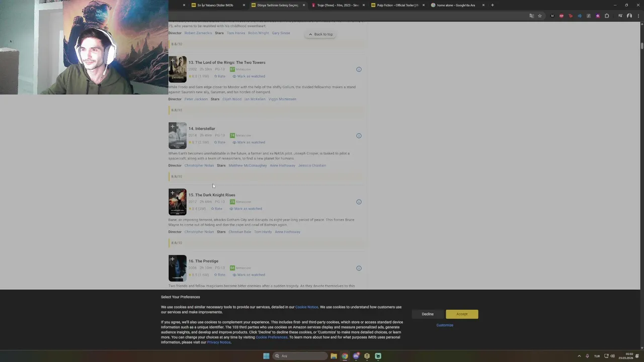Open Discord from taskbar
Viewport: 644px width, 362px height.
click(x=356, y=356)
